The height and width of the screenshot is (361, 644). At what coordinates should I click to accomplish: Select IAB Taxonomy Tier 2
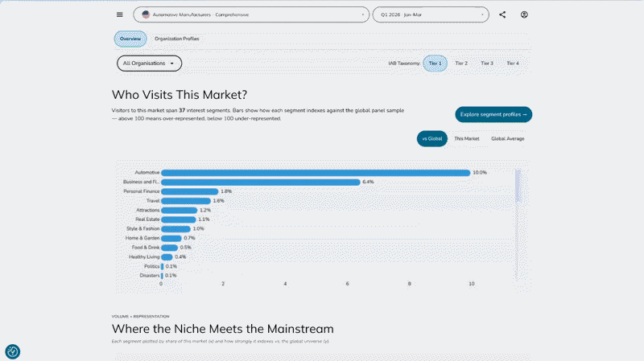coord(461,64)
